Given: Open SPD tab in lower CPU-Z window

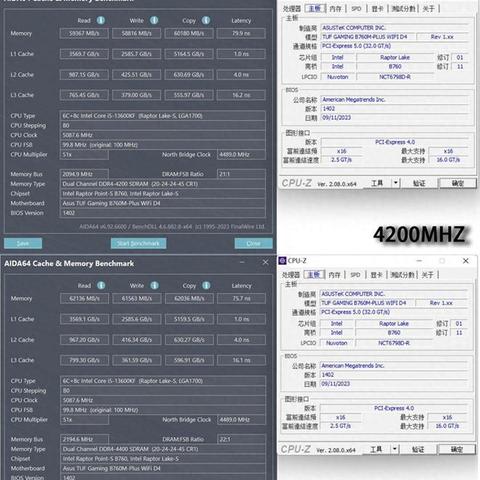Looking at the screenshot, I should (x=355, y=275).
